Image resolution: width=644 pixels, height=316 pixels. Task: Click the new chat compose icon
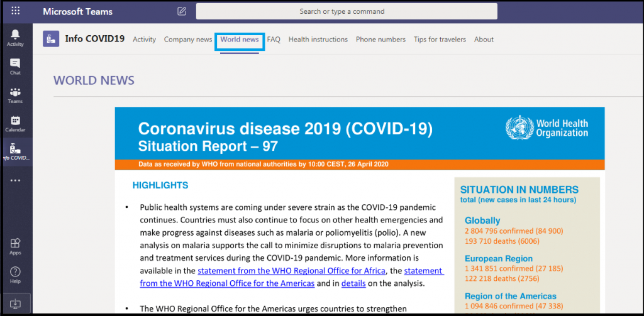coord(182,11)
